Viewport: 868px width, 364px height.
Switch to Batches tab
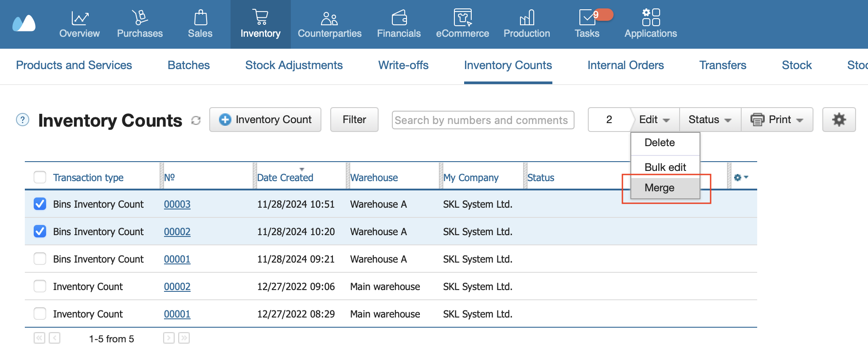tap(189, 66)
